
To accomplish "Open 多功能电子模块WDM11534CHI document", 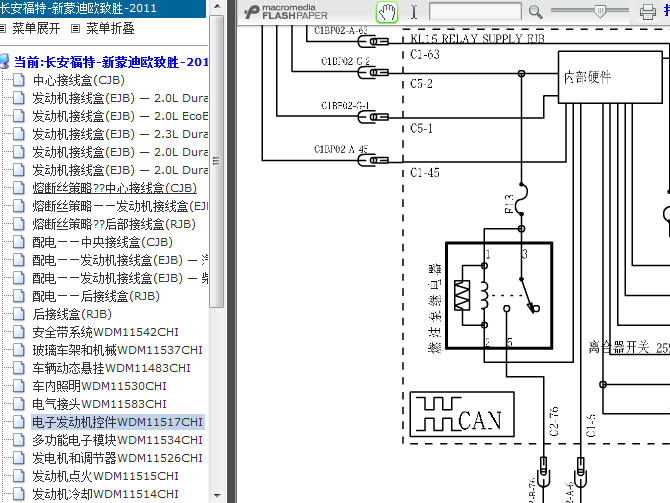I will 118,440.
